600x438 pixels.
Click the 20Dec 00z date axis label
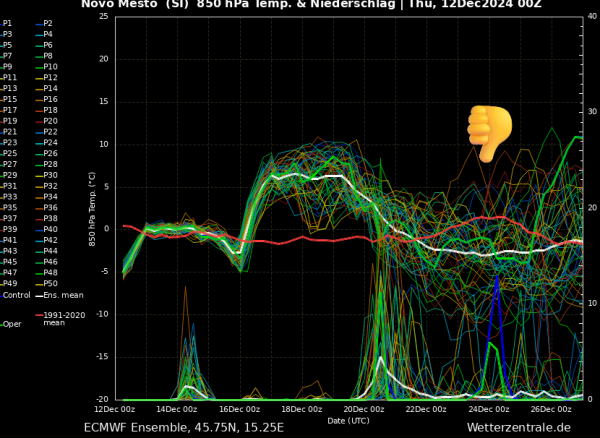[364, 409]
